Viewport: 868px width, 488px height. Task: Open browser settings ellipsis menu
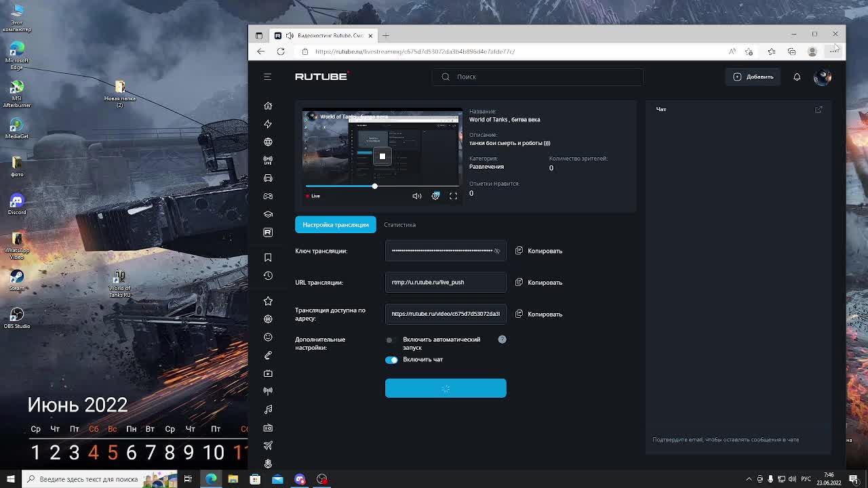point(833,52)
